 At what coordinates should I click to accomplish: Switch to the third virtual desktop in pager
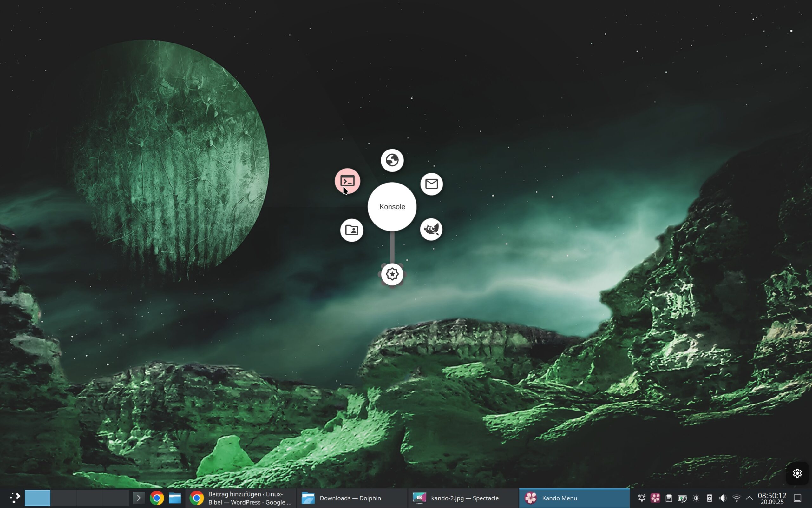click(90, 498)
